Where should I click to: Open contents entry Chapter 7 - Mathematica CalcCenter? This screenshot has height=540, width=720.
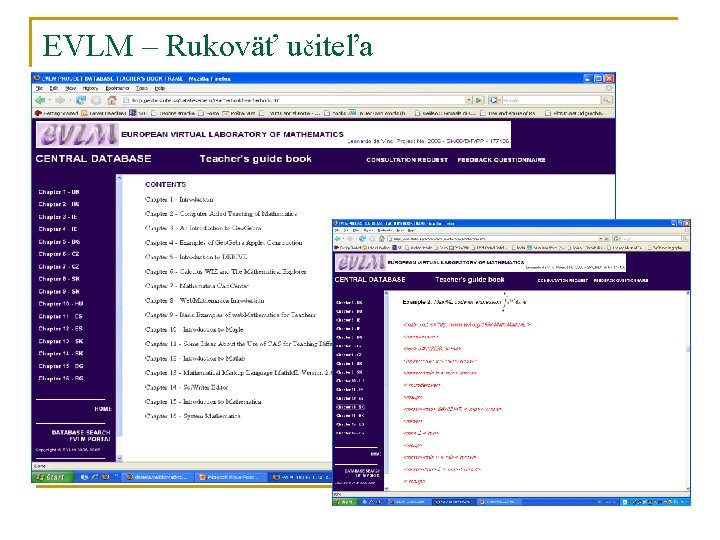point(197,286)
